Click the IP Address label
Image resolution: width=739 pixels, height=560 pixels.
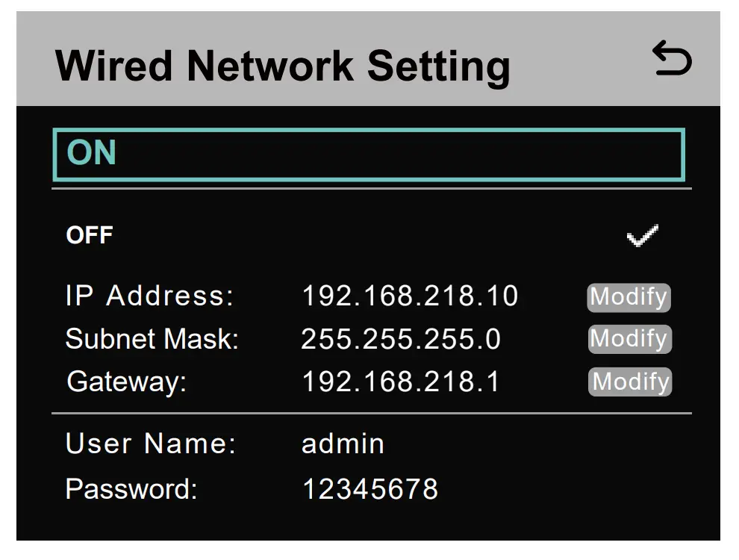pyautogui.click(x=149, y=296)
